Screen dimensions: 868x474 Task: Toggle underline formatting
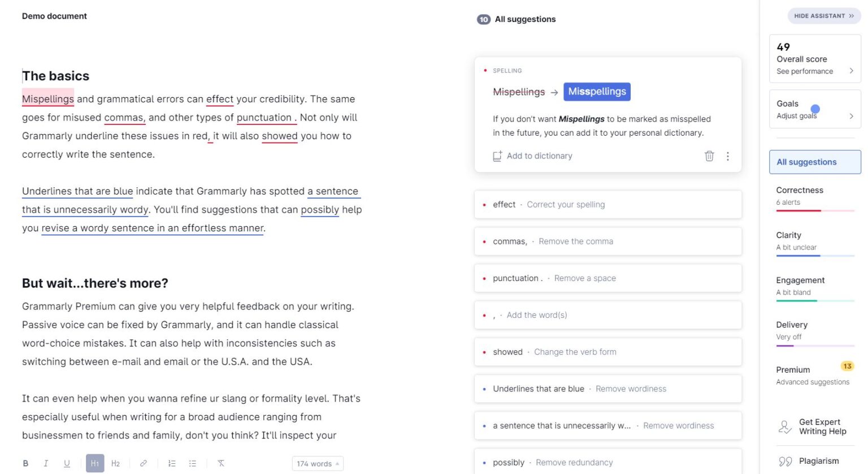67,463
